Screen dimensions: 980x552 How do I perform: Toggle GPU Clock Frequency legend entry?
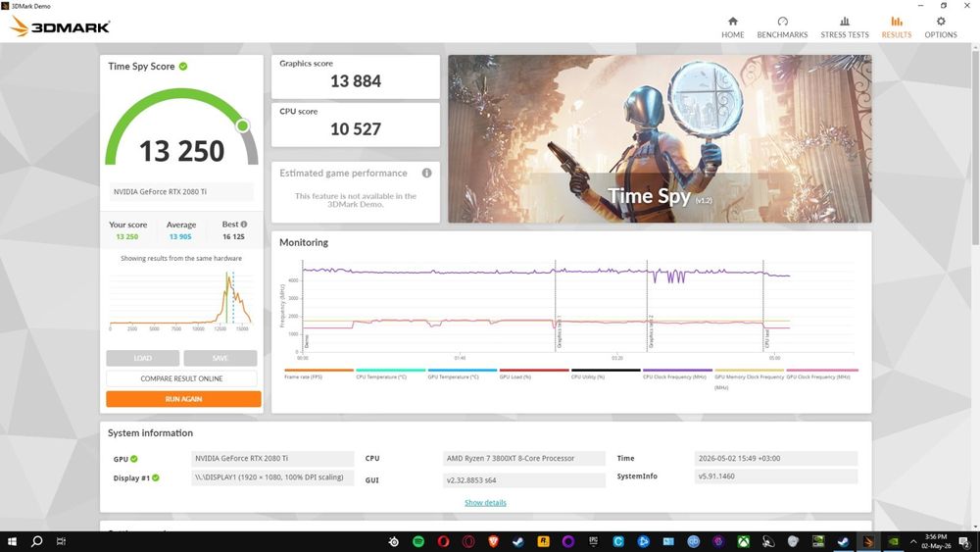pos(821,374)
